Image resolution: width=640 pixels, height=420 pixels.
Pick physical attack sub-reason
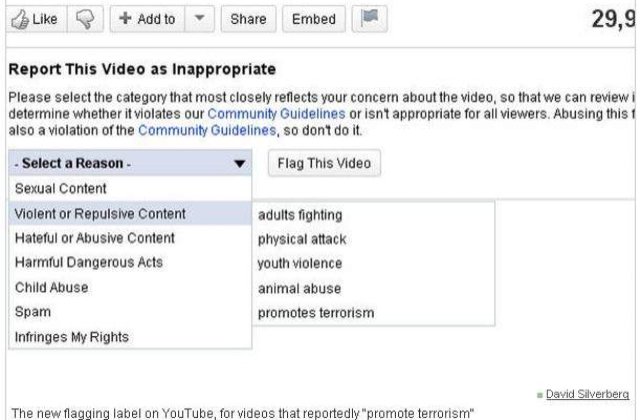(x=373, y=239)
